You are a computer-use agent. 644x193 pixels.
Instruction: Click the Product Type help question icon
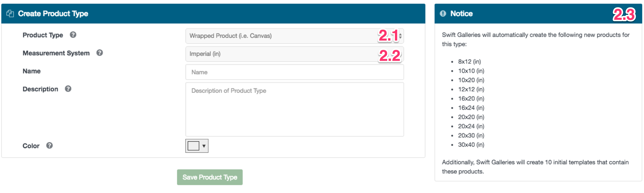(73, 35)
